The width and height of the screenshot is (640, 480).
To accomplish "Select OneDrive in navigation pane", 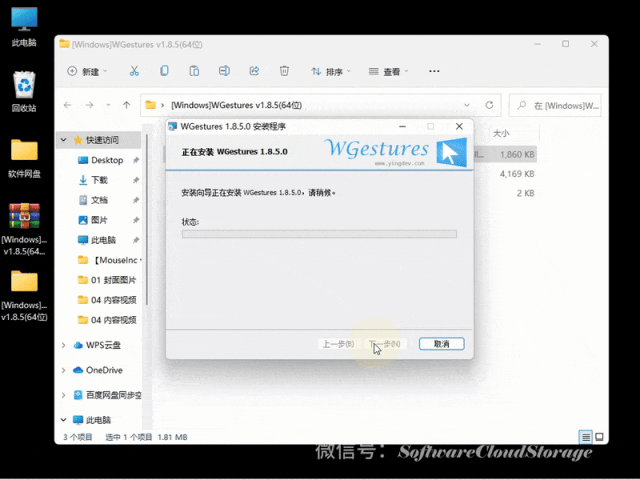I will 104,370.
